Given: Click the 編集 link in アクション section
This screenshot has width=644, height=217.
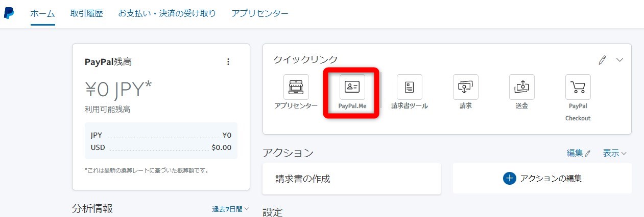Looking at the screenshot, I should tap(579, 153).
